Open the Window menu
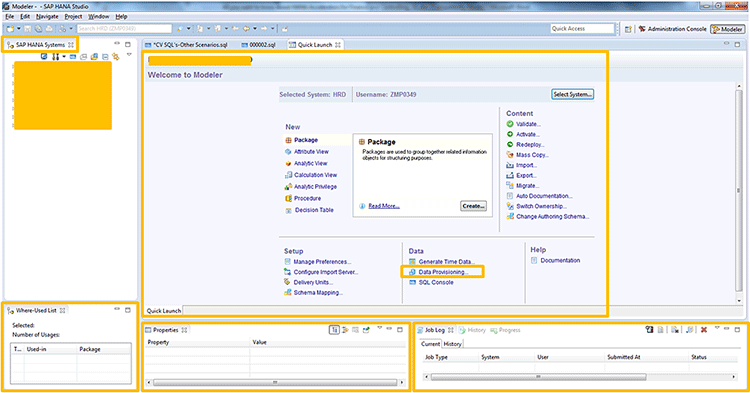 pyautogui.click(x=99, y=16)
